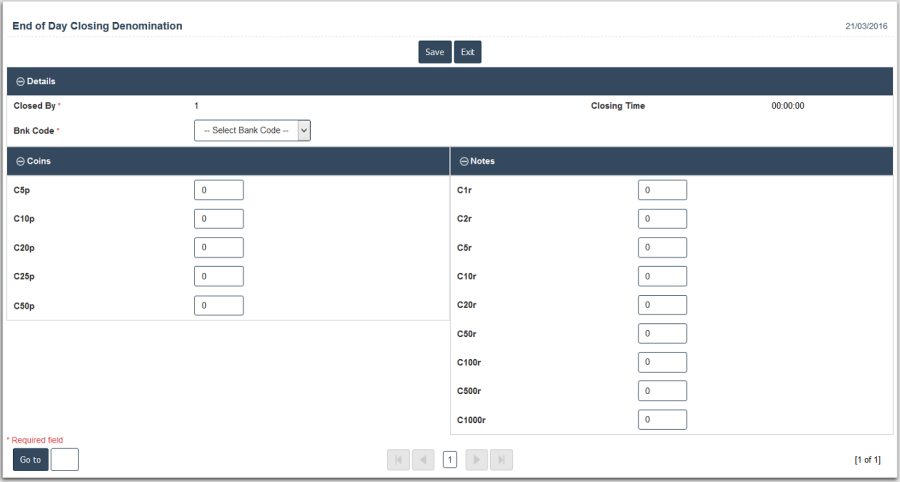900x482 pixels.
Task: Collapse the Coins panel
Action: click(20, 161)
